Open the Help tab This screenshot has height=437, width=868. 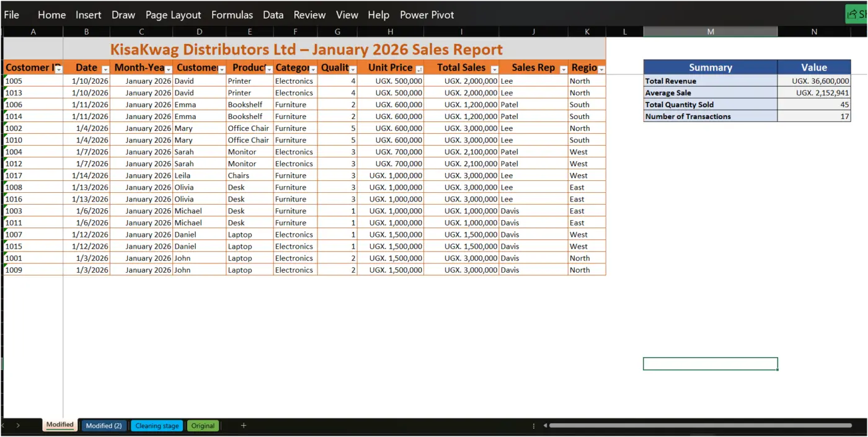coord(378,15)
